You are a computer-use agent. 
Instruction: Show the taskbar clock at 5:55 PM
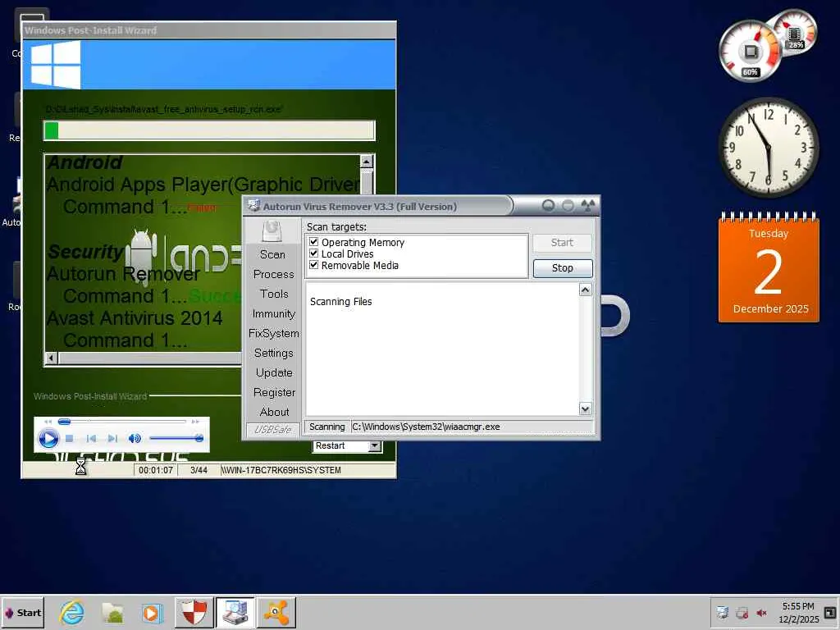(x=797, y=612)
